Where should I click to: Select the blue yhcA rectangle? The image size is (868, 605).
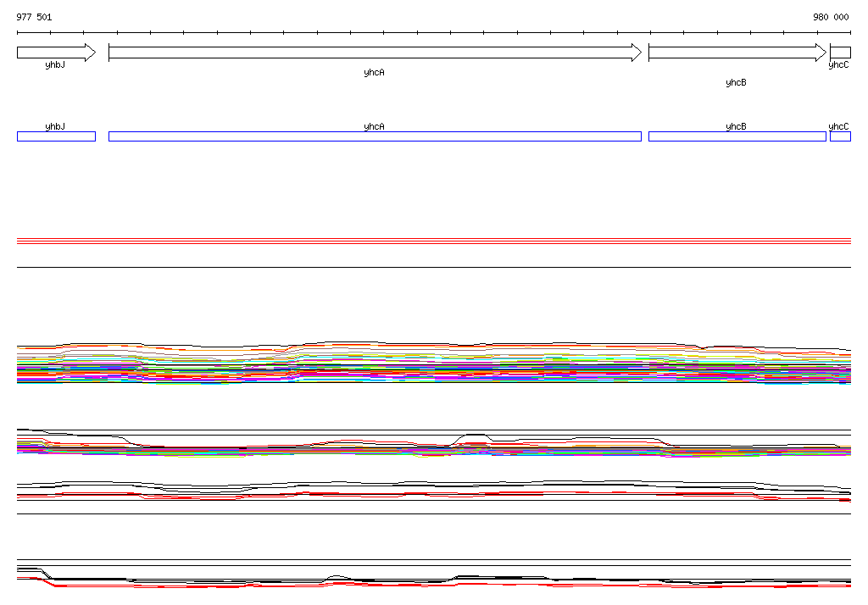pyautogui.click(x=376, y=136)
